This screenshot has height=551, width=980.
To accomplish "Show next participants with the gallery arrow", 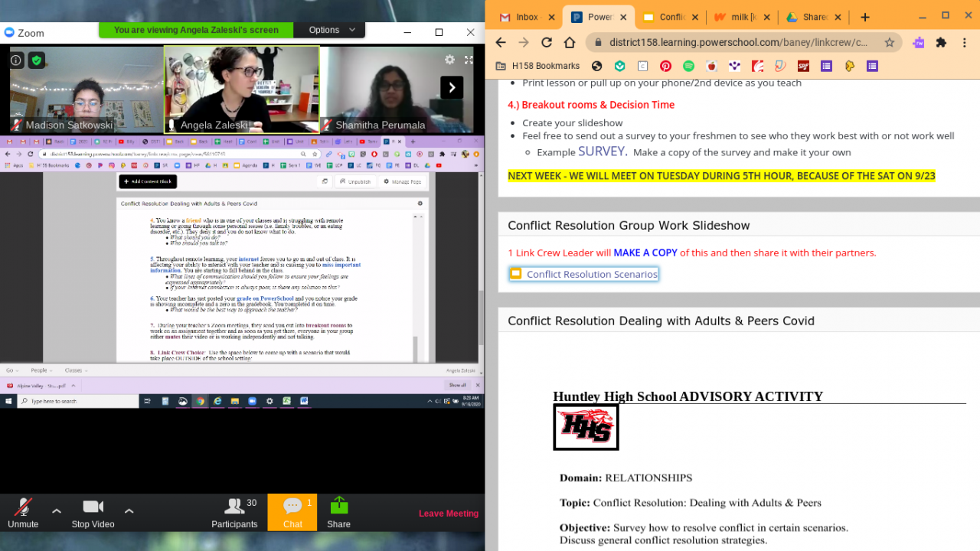I will (x=452, y=87).
